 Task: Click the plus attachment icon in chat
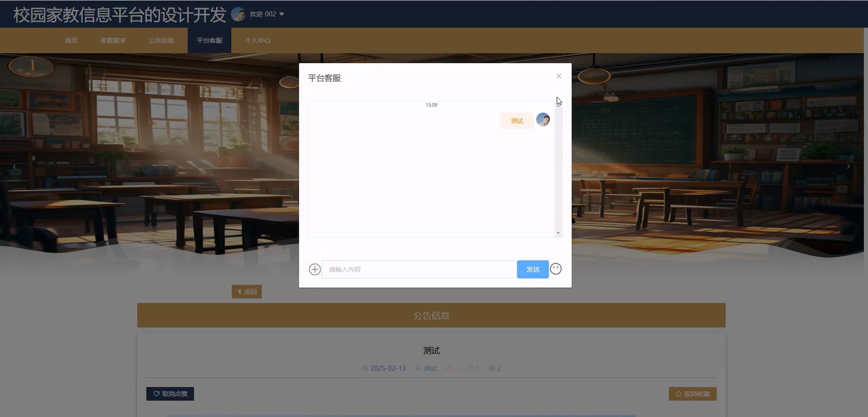tap(315, 269)
